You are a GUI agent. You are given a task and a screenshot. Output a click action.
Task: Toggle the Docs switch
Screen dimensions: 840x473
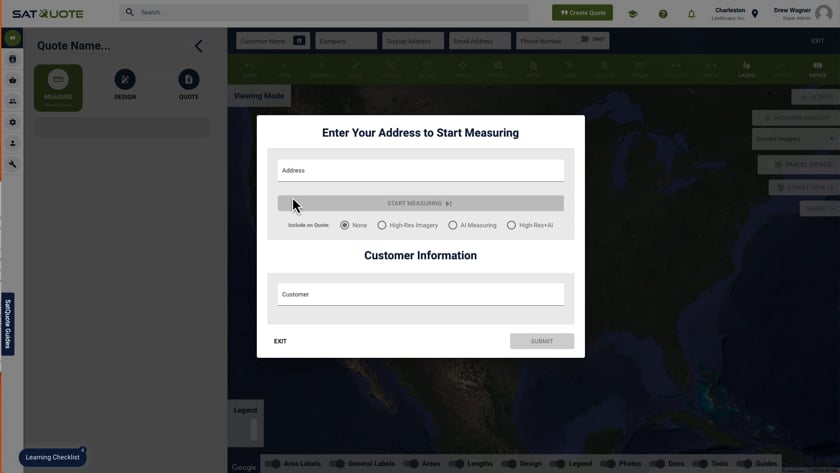click(x=657, y=463)
